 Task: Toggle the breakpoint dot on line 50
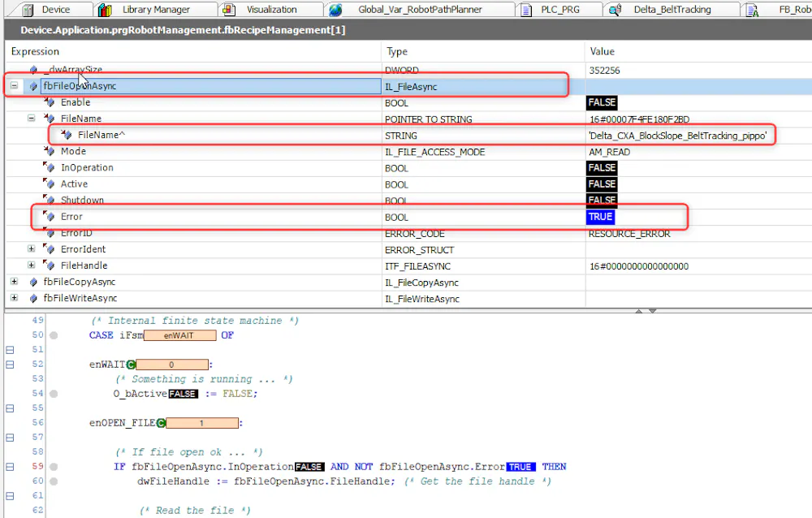(x=54, y=335)
